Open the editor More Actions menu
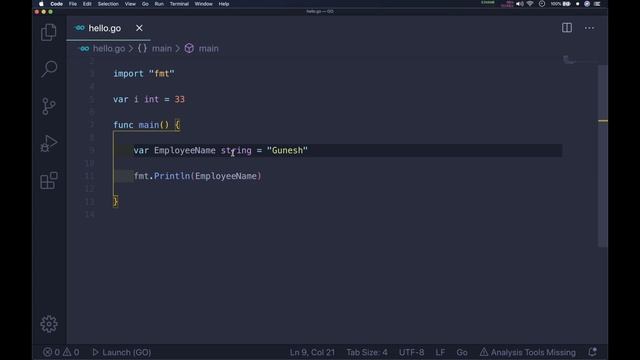 [589, 28]
